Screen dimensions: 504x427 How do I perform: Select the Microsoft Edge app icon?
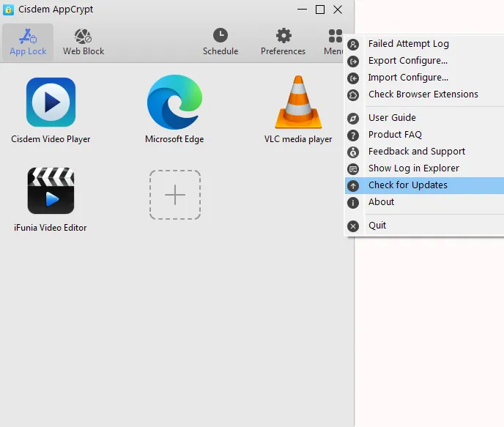[174, 102]
